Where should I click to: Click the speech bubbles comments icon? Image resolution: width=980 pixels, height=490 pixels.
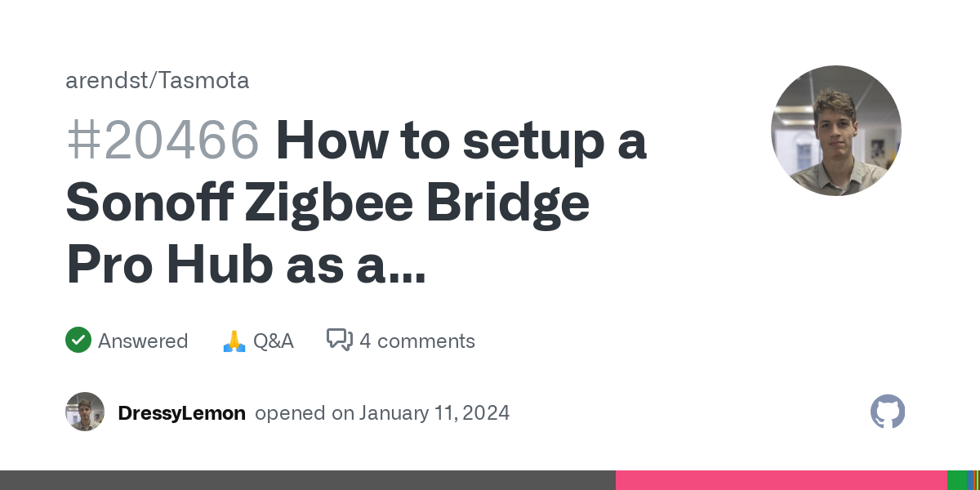tap(340, 340)
